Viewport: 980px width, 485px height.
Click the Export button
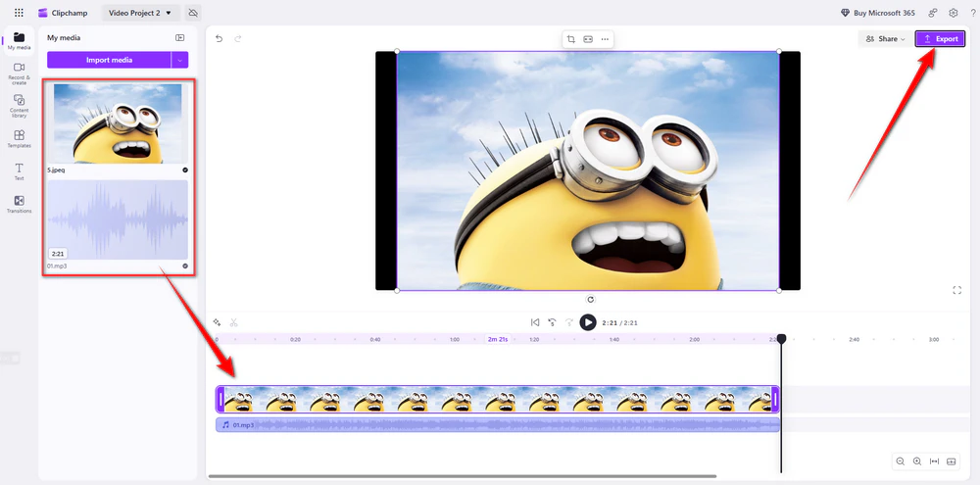click(x=940, y=39)
